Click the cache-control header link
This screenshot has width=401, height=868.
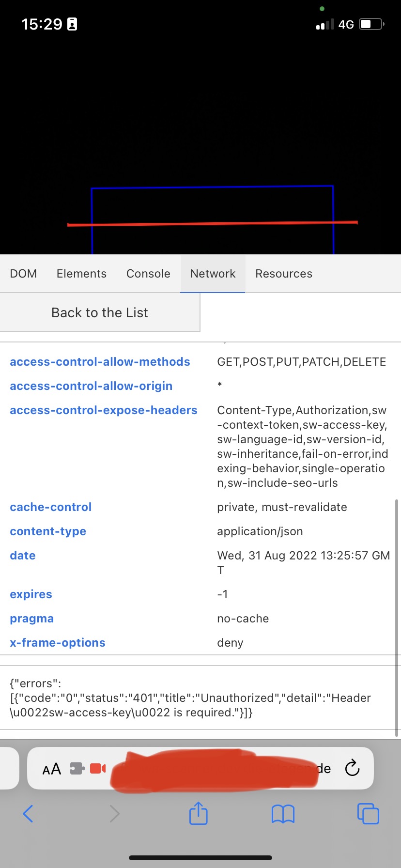pyautogui.click(x=50, y=507)
